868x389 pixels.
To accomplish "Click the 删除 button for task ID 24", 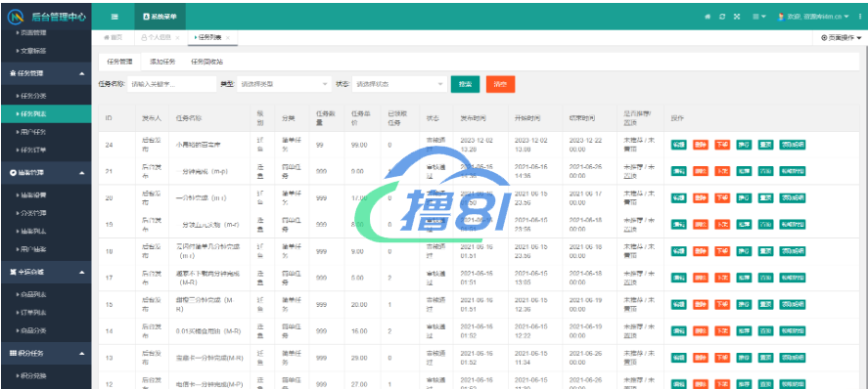I will coord(701,145).
